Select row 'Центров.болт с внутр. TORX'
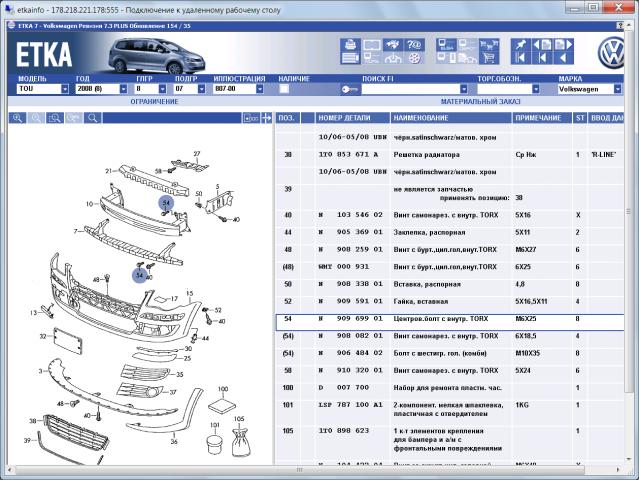 coord(450,322)
